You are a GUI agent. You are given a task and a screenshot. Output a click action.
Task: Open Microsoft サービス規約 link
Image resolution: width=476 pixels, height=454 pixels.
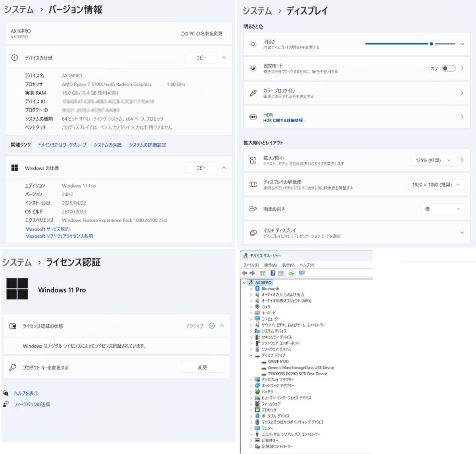[x=48, y=229]
